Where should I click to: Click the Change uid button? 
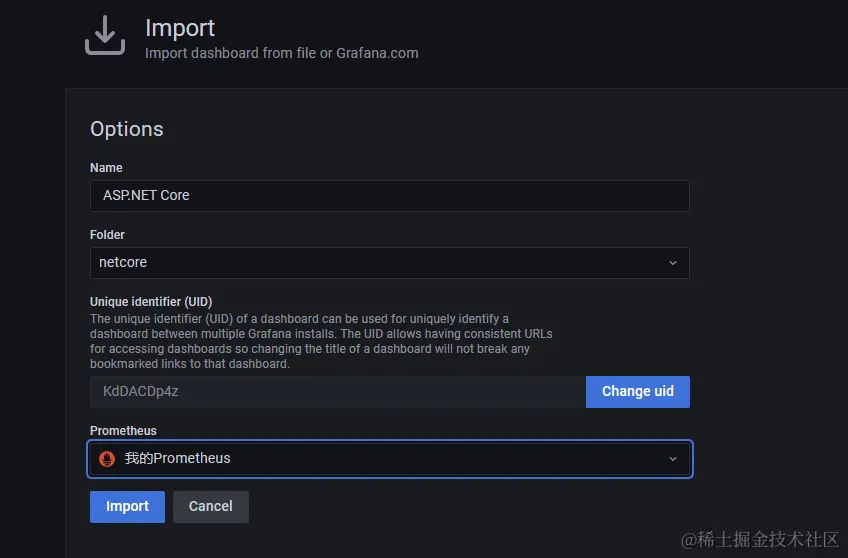638,391
